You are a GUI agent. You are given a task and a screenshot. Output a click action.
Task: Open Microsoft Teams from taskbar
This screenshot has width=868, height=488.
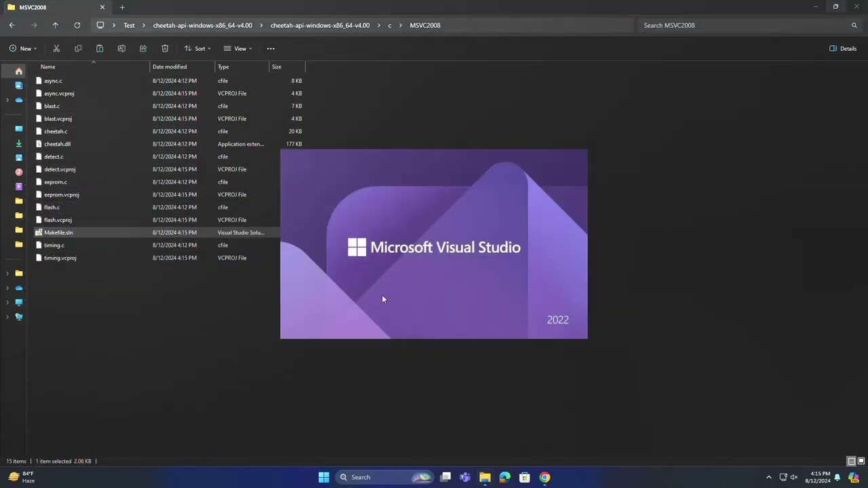pos(465,477)
